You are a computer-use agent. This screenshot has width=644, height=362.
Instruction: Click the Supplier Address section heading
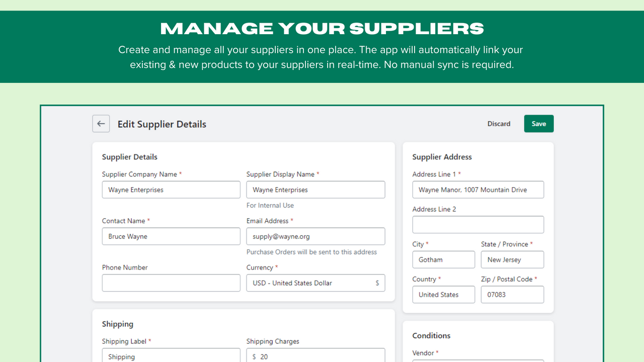tap(441, 157)
